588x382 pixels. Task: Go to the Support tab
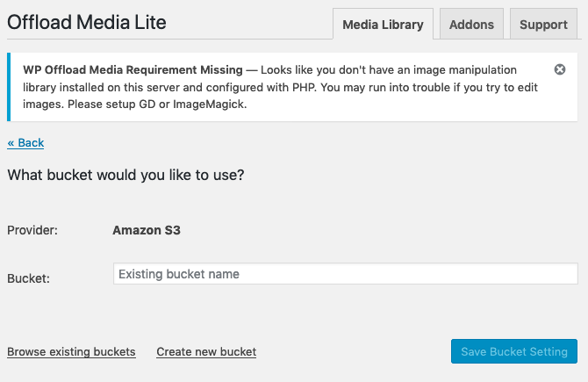tap(543, 25)
